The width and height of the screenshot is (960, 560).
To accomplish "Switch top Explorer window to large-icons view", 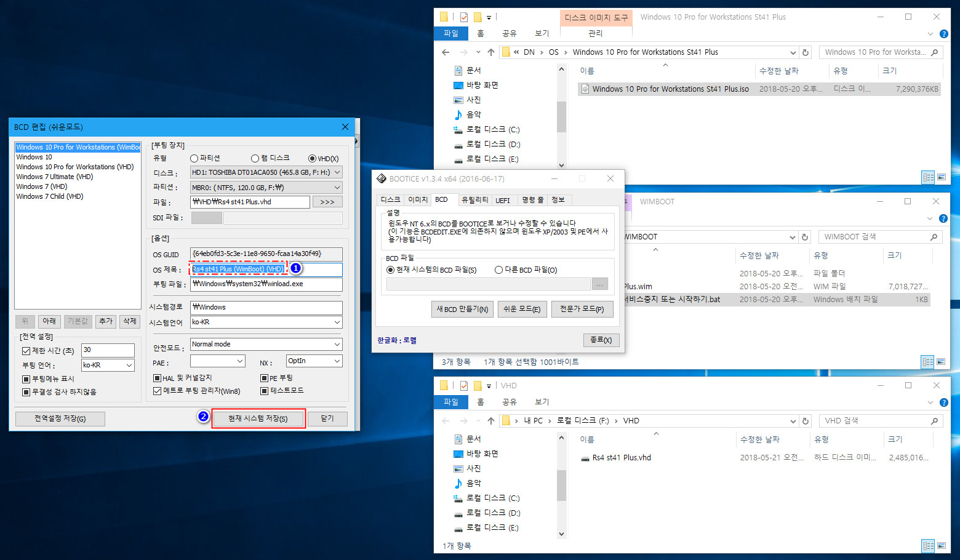I will tap(942, 177).
